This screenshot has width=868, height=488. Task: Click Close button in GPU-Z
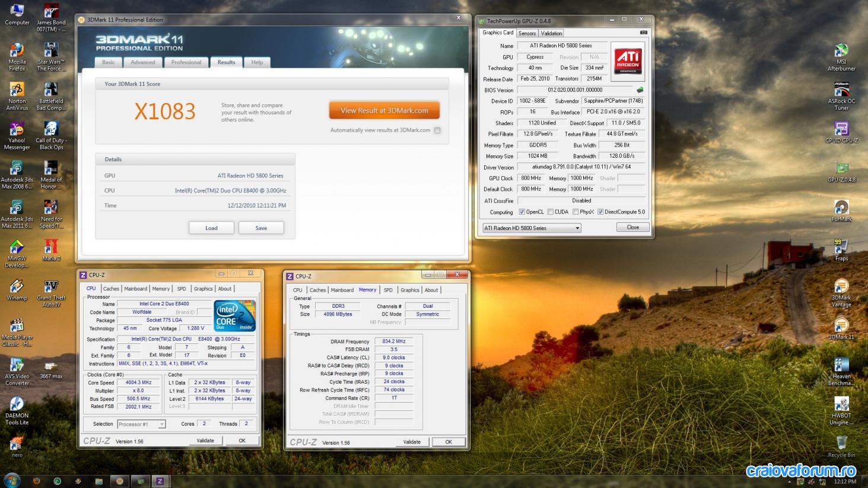coord(633,227)
